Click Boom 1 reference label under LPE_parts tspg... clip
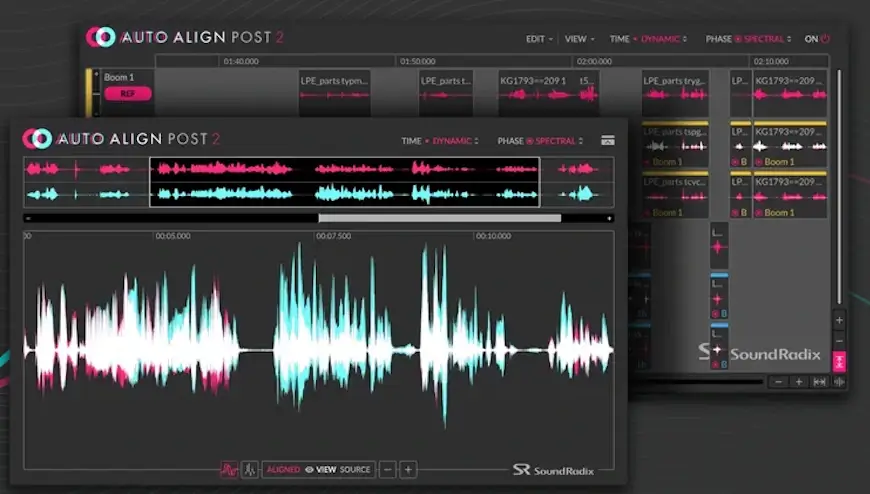Viewport: 870px width, 494px height. (667, 162)
